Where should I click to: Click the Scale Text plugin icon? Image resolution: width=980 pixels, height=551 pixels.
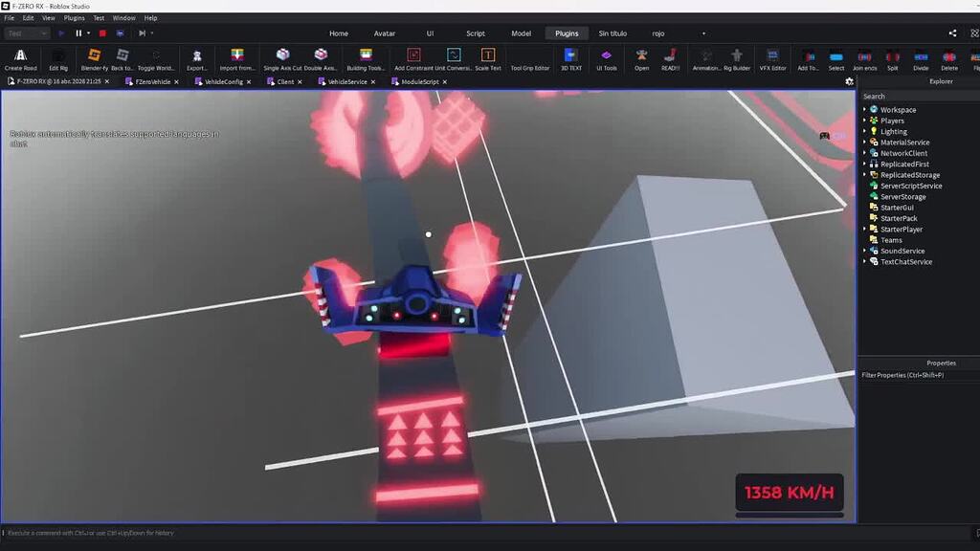[x=487, y=59]
